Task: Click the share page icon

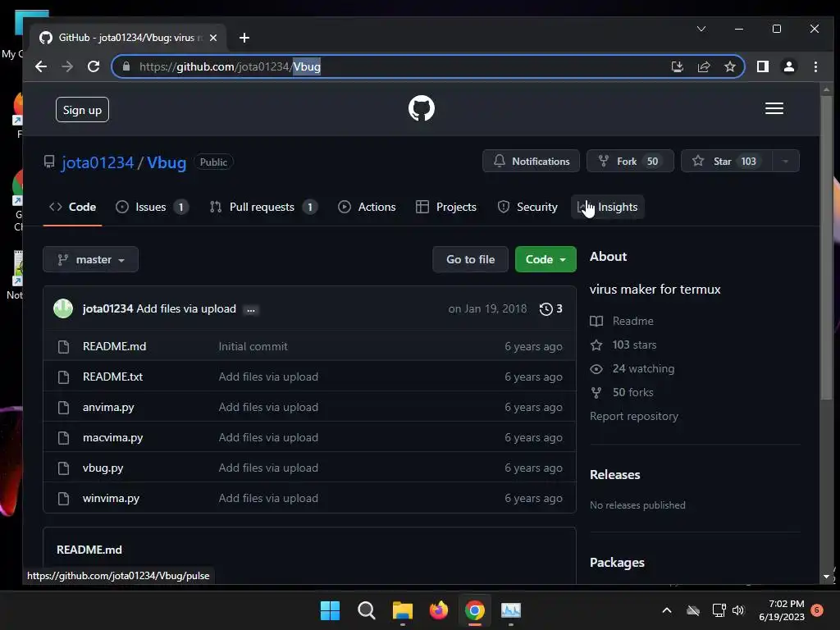Action: [703, 66]
